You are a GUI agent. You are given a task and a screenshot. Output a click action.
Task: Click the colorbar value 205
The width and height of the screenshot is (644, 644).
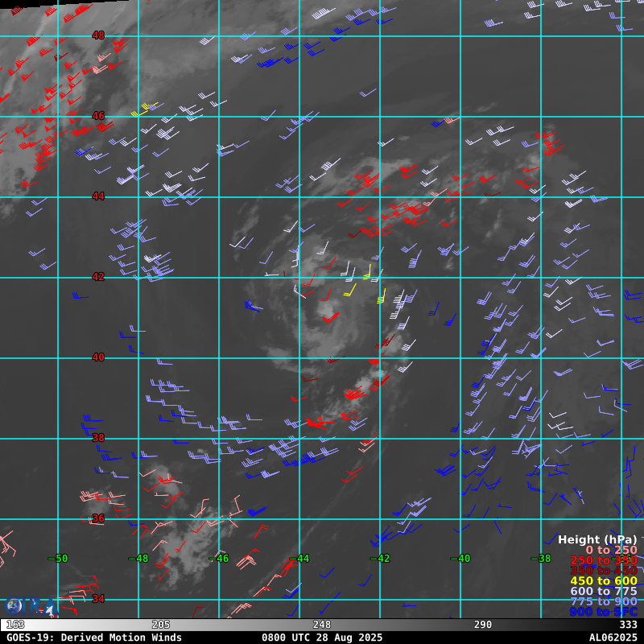click(160, 625)
